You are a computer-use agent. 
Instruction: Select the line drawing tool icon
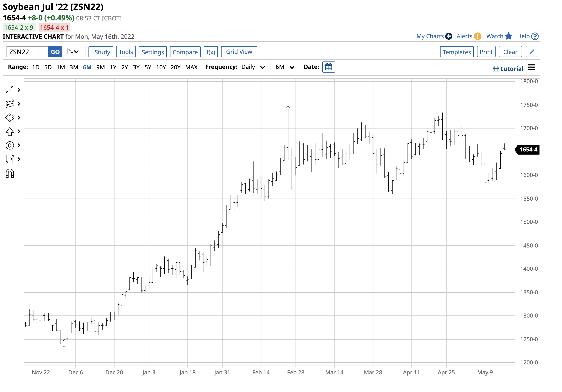tap(10, 90)
